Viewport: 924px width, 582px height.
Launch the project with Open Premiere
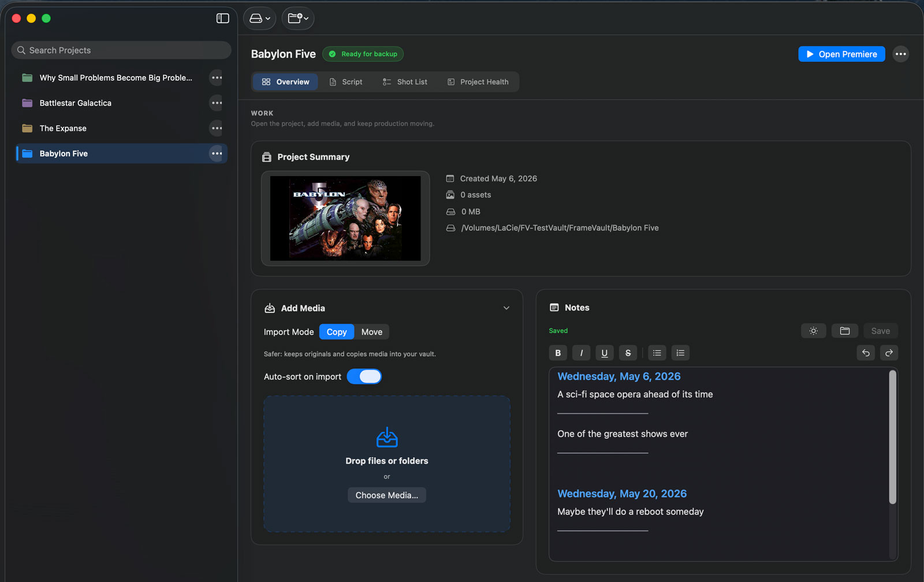pyautogui.click(x=841, y=54)
